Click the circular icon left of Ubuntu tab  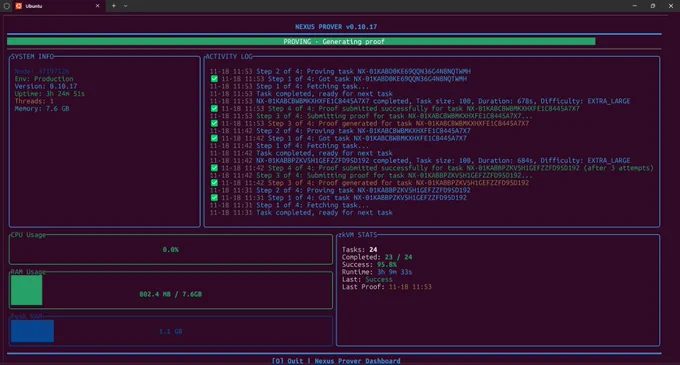[7, 6]
